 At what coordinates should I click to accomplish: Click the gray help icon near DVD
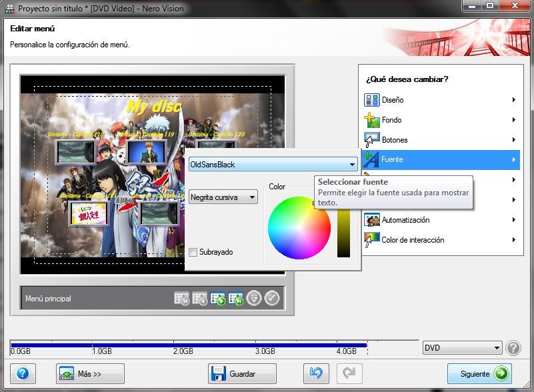(513, 348)
